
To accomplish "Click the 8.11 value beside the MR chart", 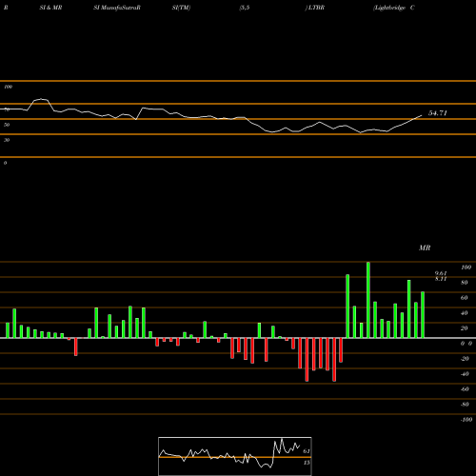I will [x=441, y=279].
